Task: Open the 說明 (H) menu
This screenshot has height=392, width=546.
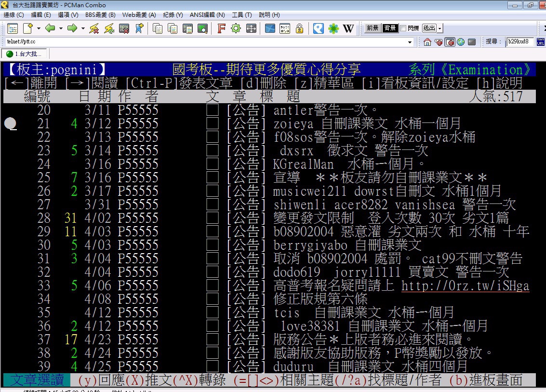Action: tap(269, 14)
